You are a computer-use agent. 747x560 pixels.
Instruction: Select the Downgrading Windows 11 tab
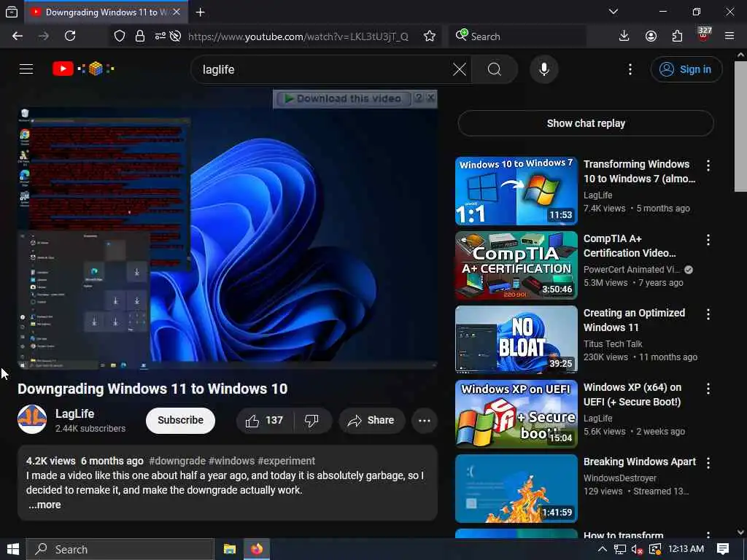(x=106, y=12)
